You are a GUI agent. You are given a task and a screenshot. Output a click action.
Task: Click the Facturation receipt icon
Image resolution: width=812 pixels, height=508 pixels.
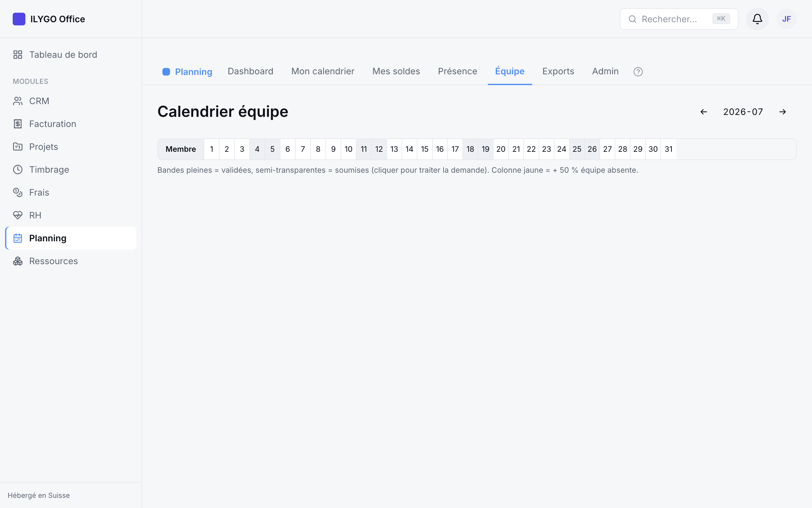pyautogui.click(x=18, y=124)
